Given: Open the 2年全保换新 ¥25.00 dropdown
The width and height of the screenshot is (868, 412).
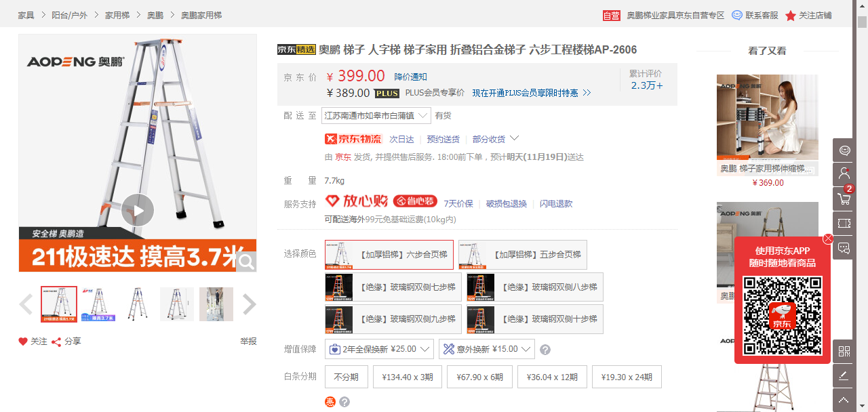Looking at the screenshot, I should (380, 349).
